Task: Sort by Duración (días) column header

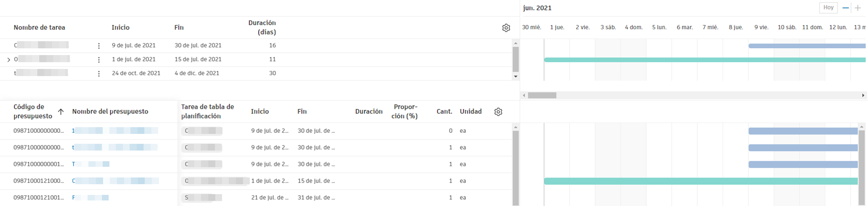Action: tap(262, 27)
